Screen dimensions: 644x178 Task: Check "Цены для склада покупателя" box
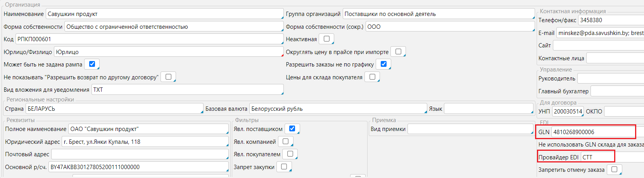[372, 77]
